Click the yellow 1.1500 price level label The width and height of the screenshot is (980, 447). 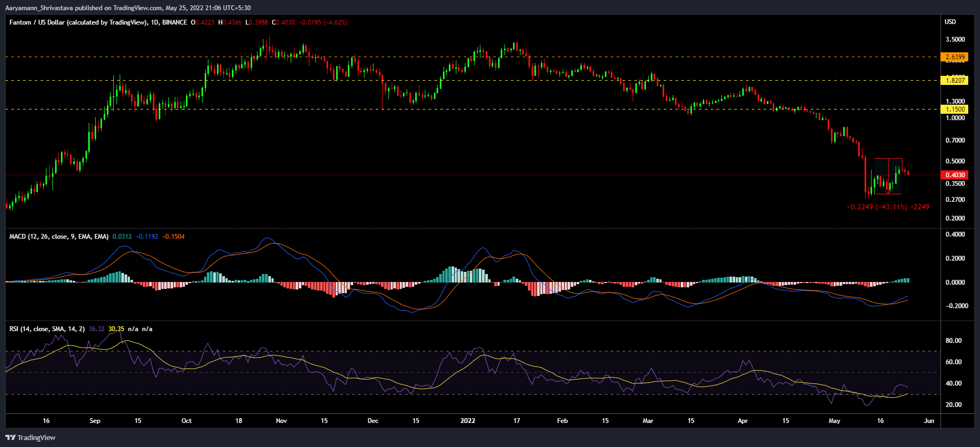pos(955,109)
